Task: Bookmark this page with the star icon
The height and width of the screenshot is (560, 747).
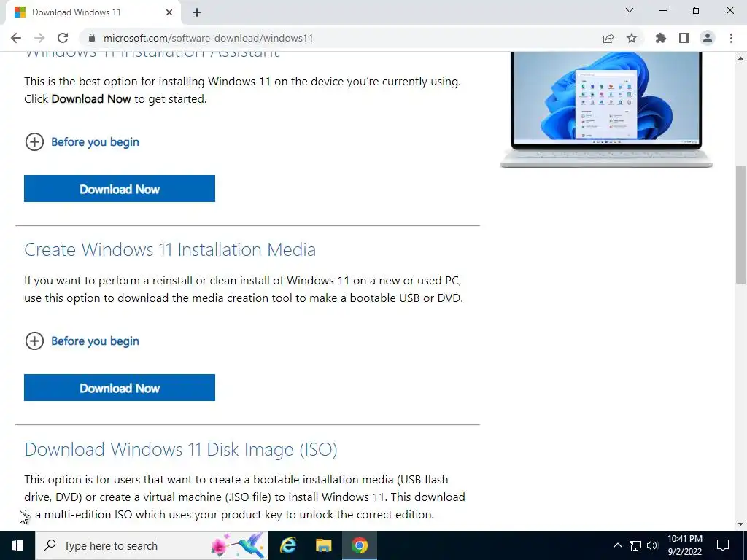Action: point(632,38)
